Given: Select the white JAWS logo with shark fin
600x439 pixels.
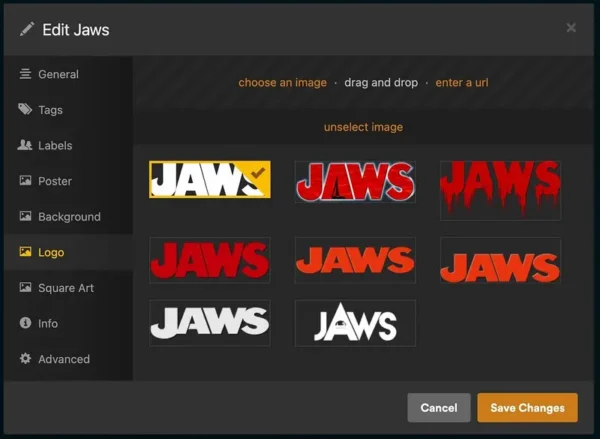Looking at the screenshot, I should (355, 323).
